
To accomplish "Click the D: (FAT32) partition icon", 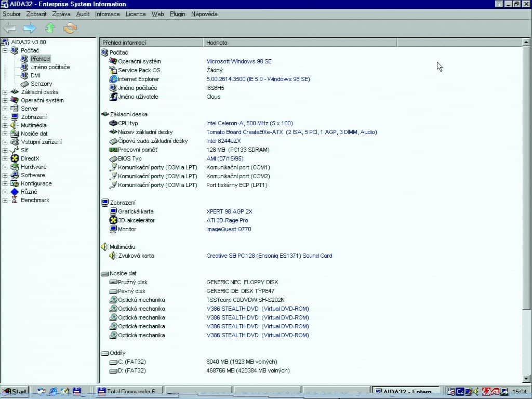I will (x=113, y=371).
